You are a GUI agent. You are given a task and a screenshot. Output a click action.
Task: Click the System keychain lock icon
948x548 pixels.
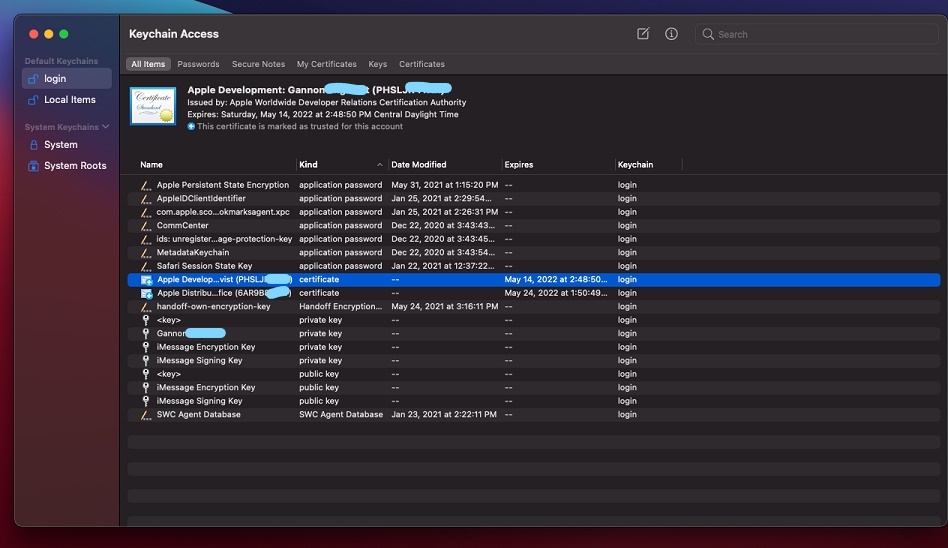[34, 145]
